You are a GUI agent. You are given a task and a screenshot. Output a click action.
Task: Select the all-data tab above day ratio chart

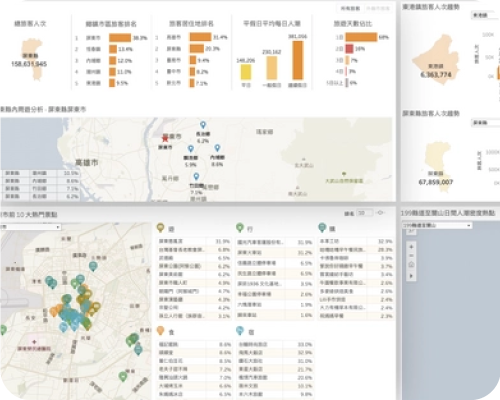(350, 8)
